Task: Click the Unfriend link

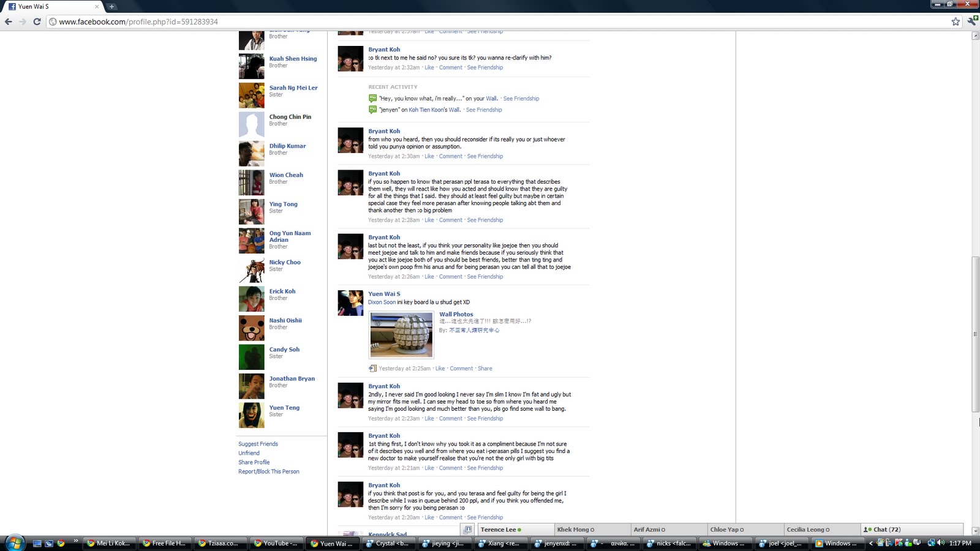Action: tap(249, 453)
